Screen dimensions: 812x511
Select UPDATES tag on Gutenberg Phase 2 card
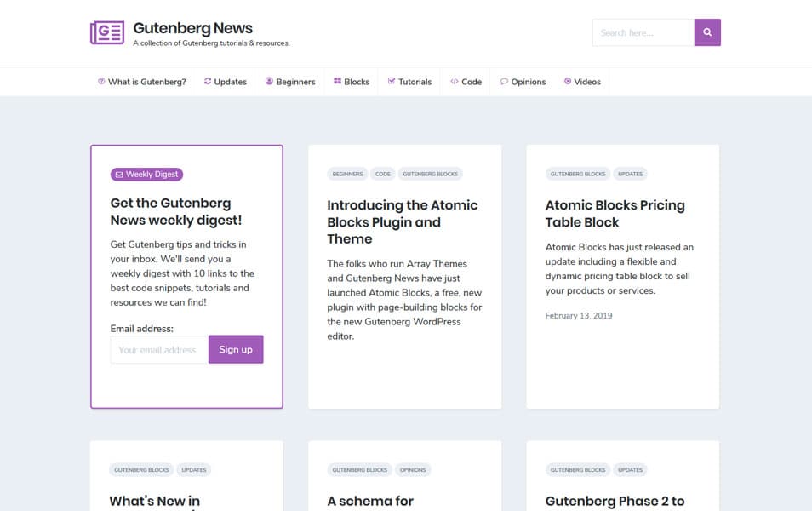tap(630, 470)
